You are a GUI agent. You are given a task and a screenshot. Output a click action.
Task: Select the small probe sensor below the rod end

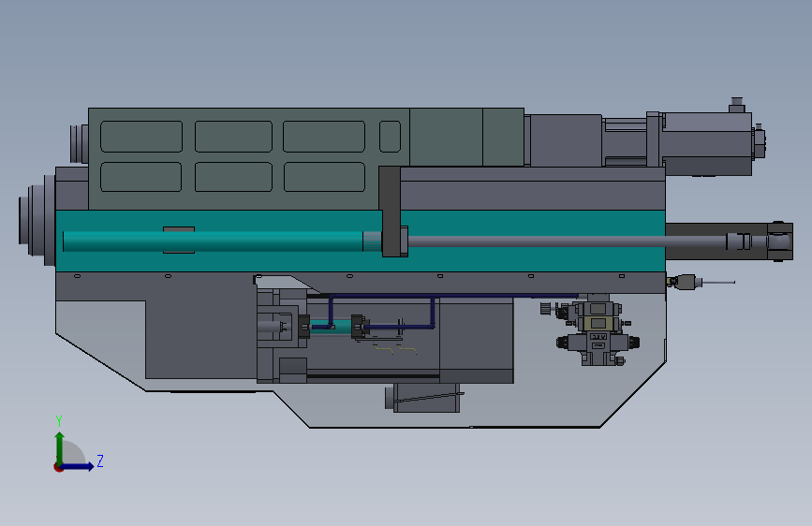(x=699, y=282)
